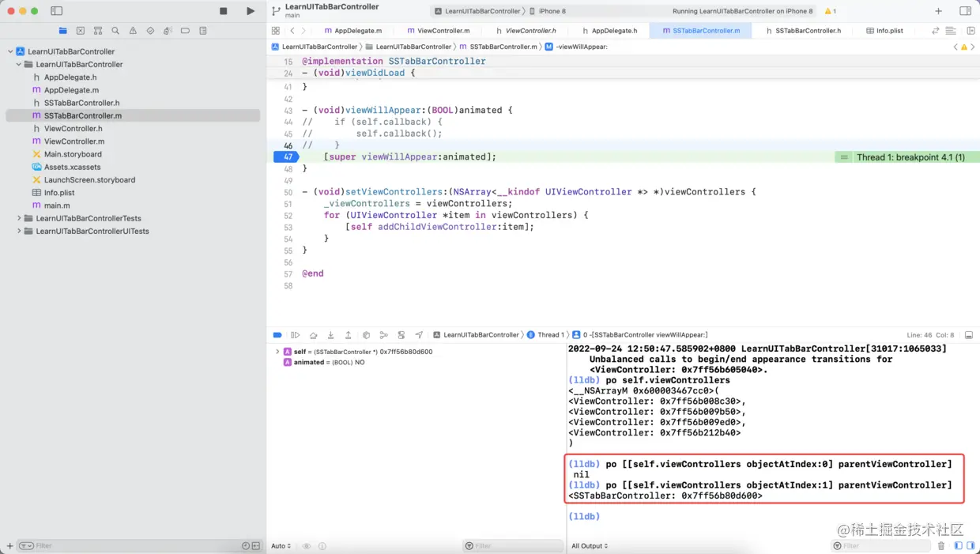This screenshot has height=554, width=980.
Task: Expand the LearnUITabBarControllerUITests folder
Action: (x=19, y=231)
